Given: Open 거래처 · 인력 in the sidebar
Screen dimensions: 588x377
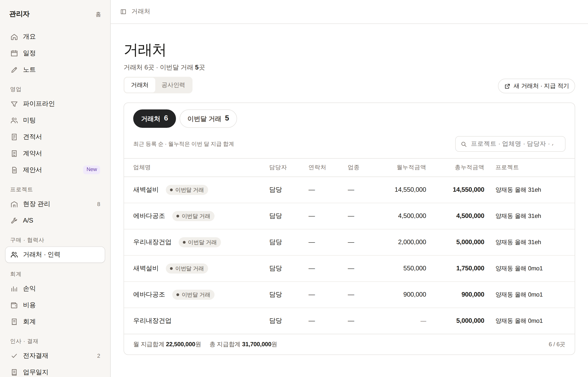Looking at the screenshot, I should [x=55, y=255].
